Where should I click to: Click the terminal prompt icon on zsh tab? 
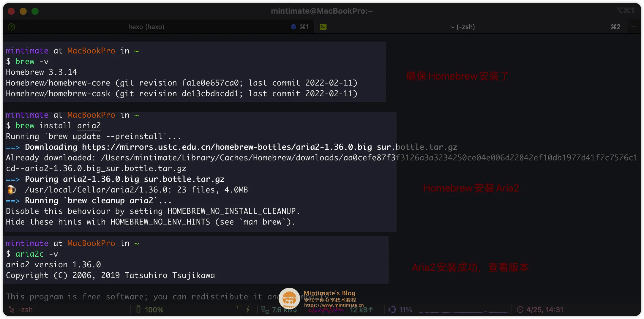[x=323, y=27]
